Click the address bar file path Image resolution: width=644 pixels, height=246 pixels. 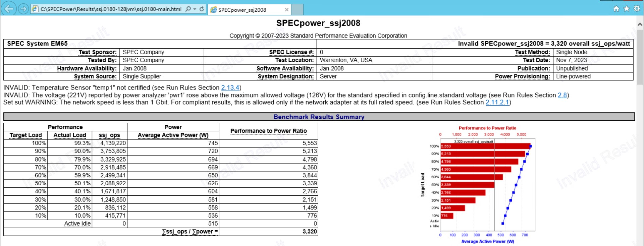(x=111, y=9)
